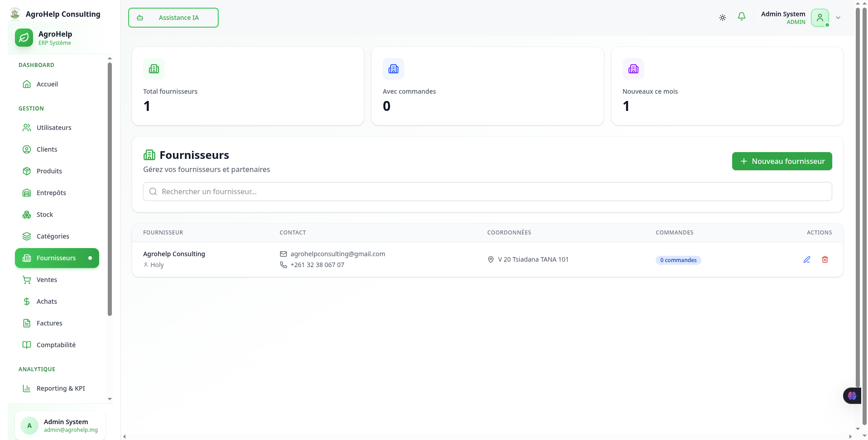Expand the admin user dropdown chevron
The image size is (868, 440).
(x=838, y=18)
